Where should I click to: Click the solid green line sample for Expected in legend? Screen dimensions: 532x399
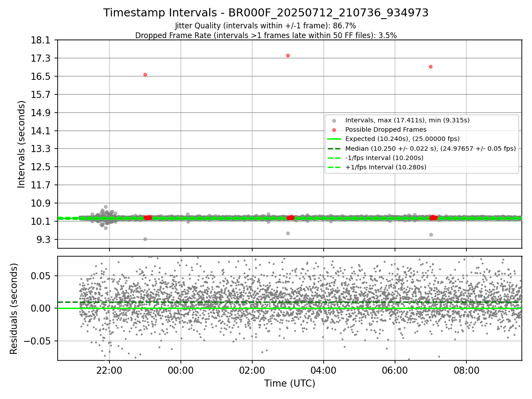coord(334,139)
